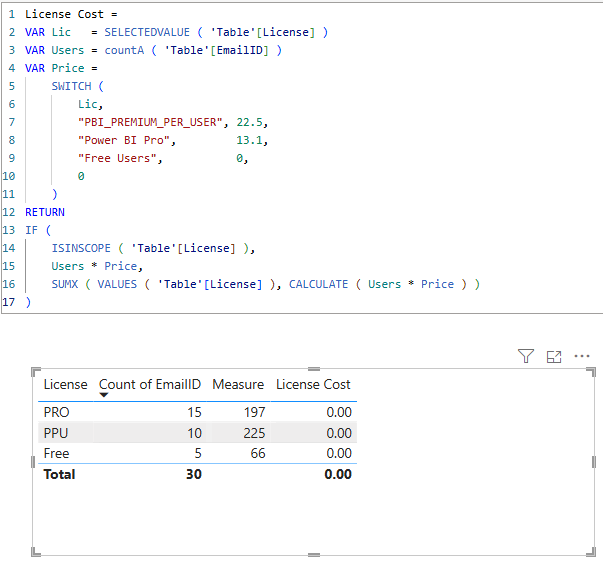Viewport: 603px width, 564px height.
Task: Click the ISINSCOPE function on line 14
Action: click(81, 248)
